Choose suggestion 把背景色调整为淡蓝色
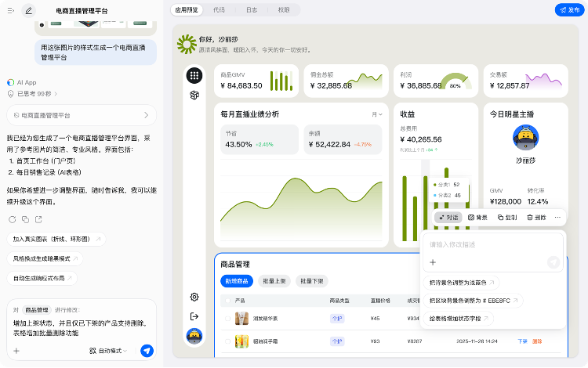Image resolution: width=588 pixels, height=368 pixels. (461, 283)
